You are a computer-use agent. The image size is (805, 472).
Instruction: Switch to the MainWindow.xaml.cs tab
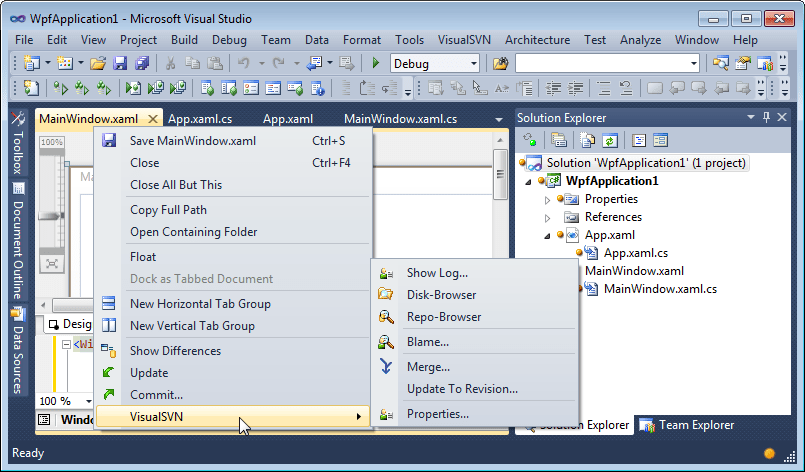[400, 119]
